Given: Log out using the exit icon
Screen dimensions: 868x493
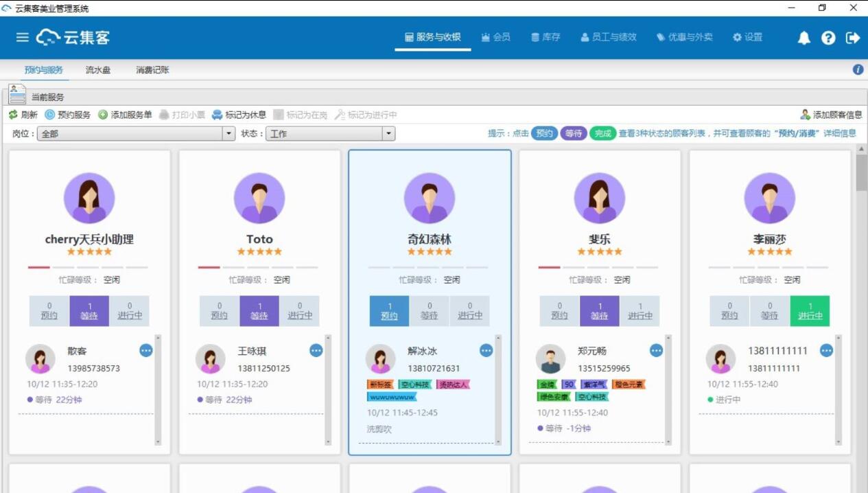Looking at the screenshot, I should coord(853,38).
